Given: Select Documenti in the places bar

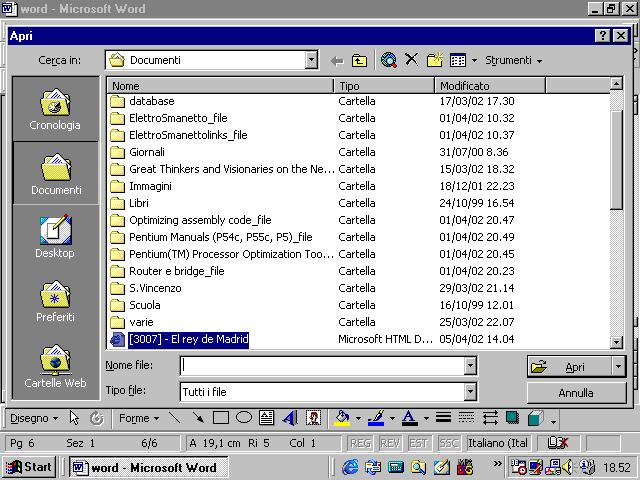Looking at the screenshot, I should click(56, 174).
